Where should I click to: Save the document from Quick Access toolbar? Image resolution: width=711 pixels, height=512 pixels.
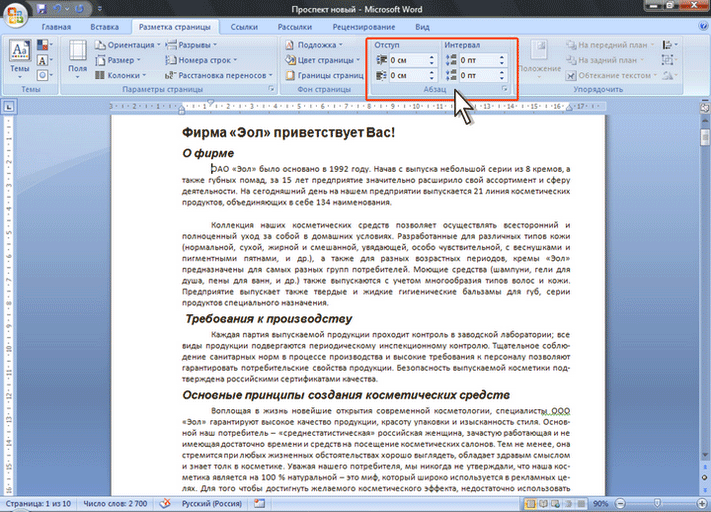[42, 9]
